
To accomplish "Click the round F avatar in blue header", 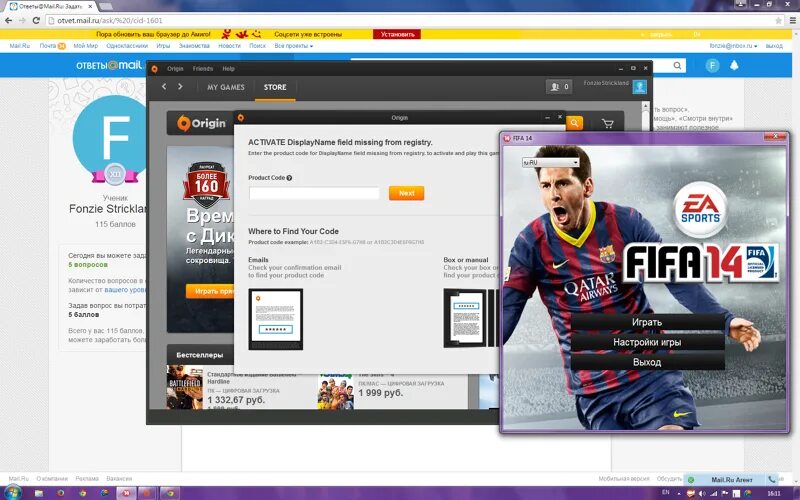I will (x=712, y=65).
